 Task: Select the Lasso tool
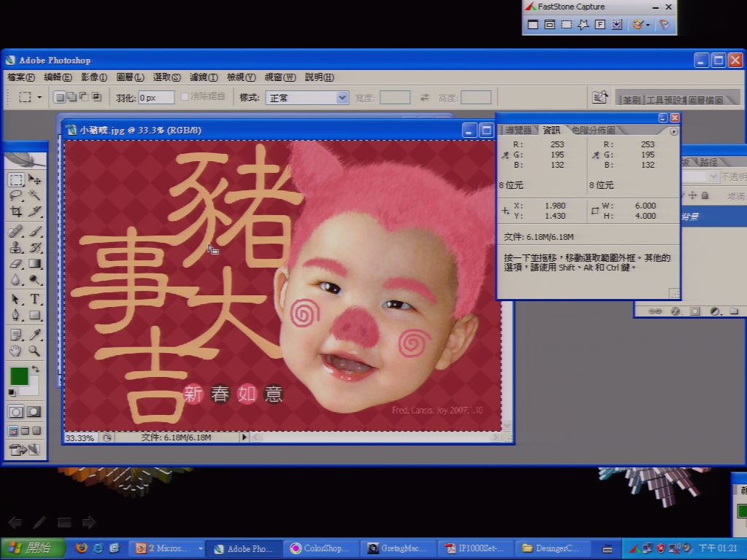15,195
